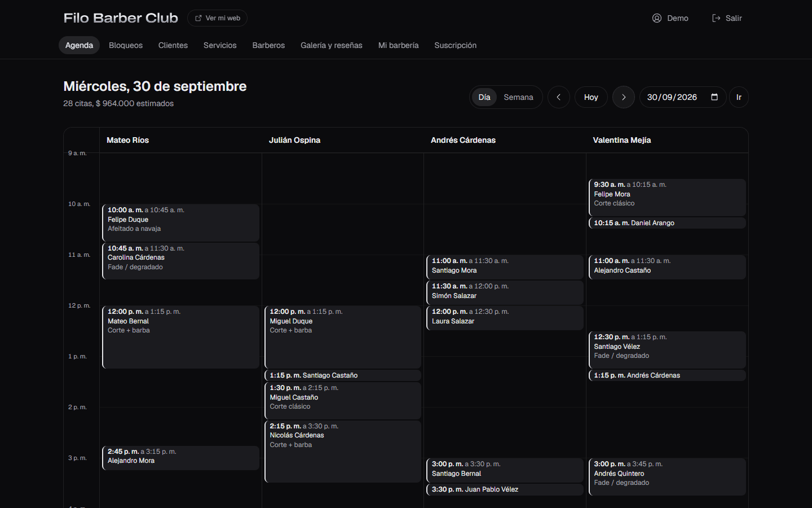Open Nicolás Cárdenas's 2:15 p. m. appointment

coord(343,452)
